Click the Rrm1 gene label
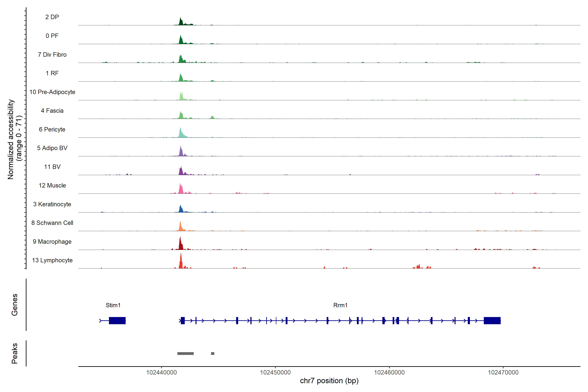Viewport: 588px width, 392px height. tap(340, 305)
